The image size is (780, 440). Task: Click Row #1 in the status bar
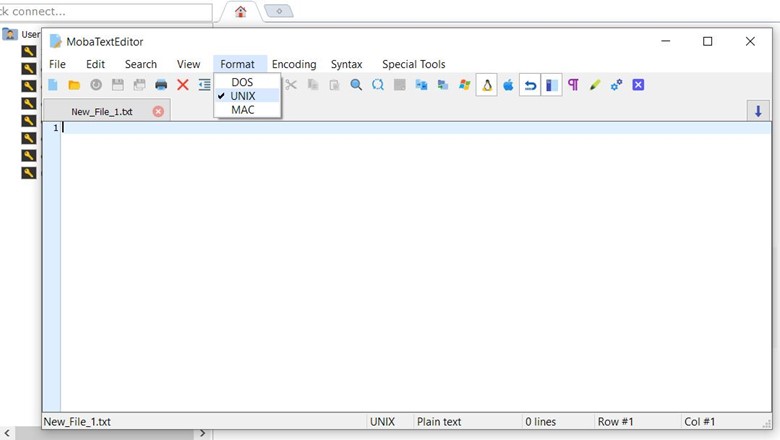coord(615,422)
